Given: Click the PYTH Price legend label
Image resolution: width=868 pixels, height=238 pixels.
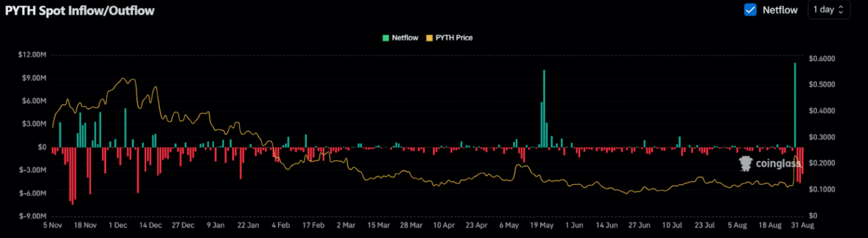Looking at the screenshot, I should tap(454, 38).
